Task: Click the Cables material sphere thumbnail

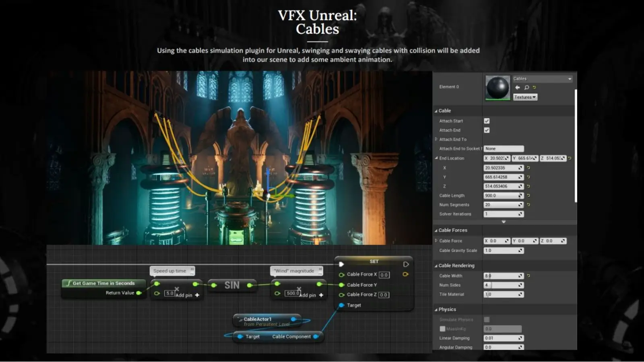Action: click(x=497, y=88)
